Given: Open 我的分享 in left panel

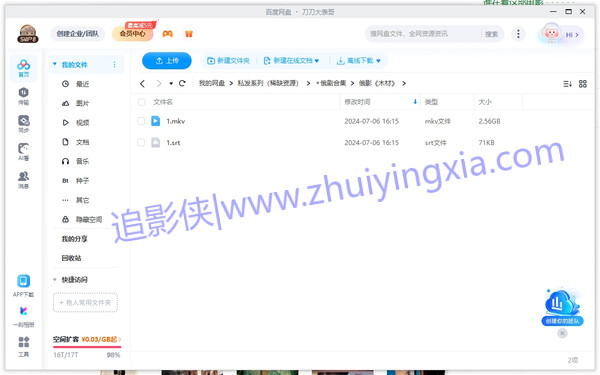Looking at the screenshot, I should click(x=75, y=239).
